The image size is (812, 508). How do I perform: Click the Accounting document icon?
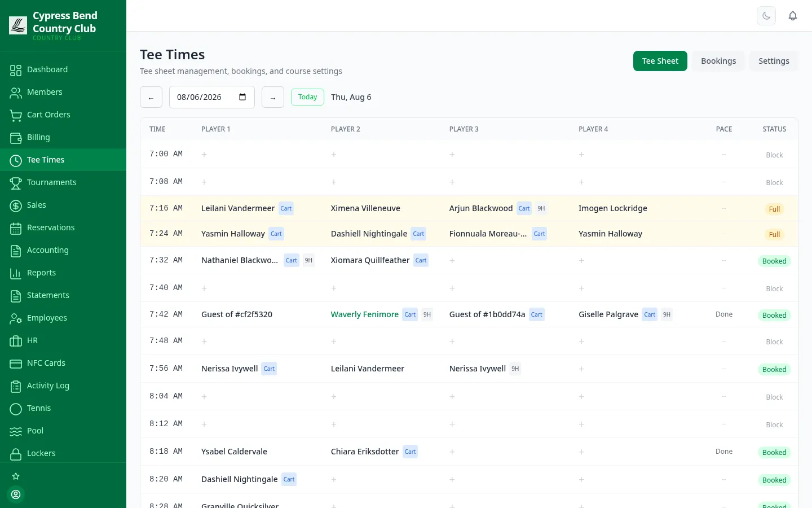[x=16, y=251]
